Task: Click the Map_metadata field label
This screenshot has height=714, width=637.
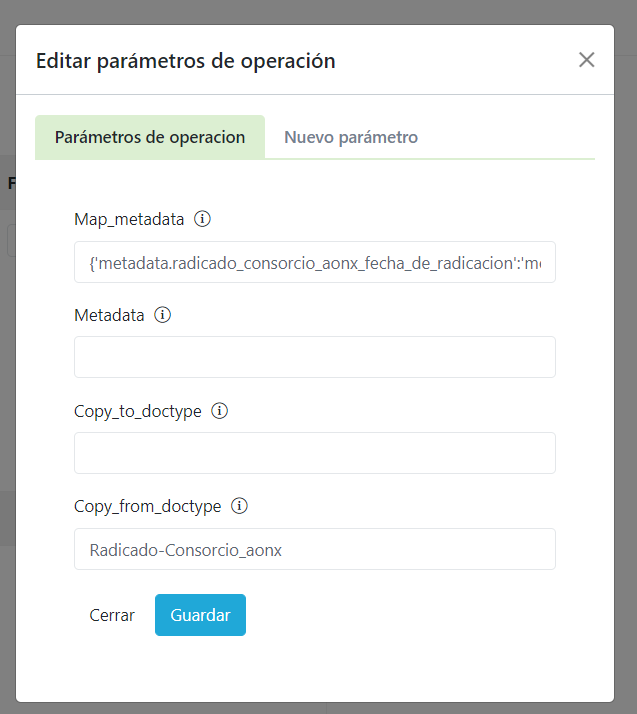Action: [129, 219]
